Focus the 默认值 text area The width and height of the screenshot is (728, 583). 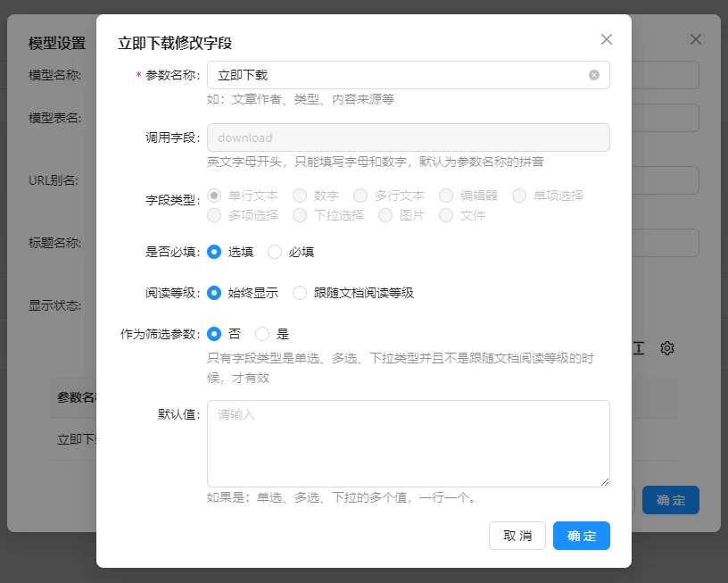tap(408, 444)
